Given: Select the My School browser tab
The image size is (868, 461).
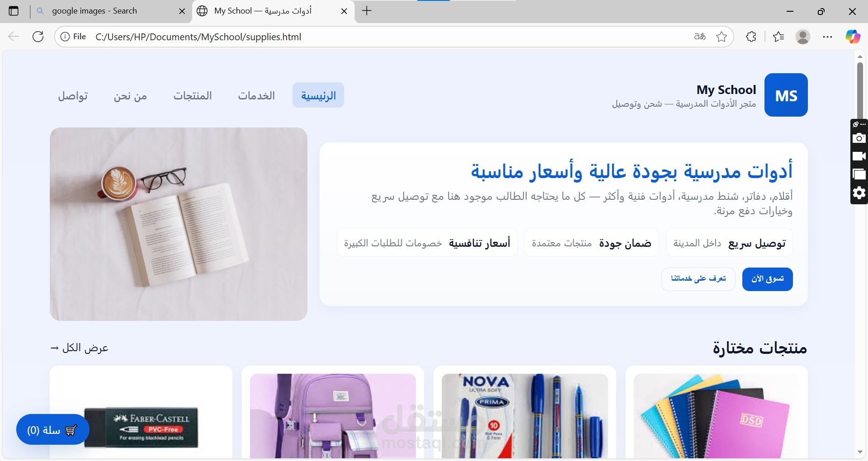Looking at the screenshot, I should (273, 11).
